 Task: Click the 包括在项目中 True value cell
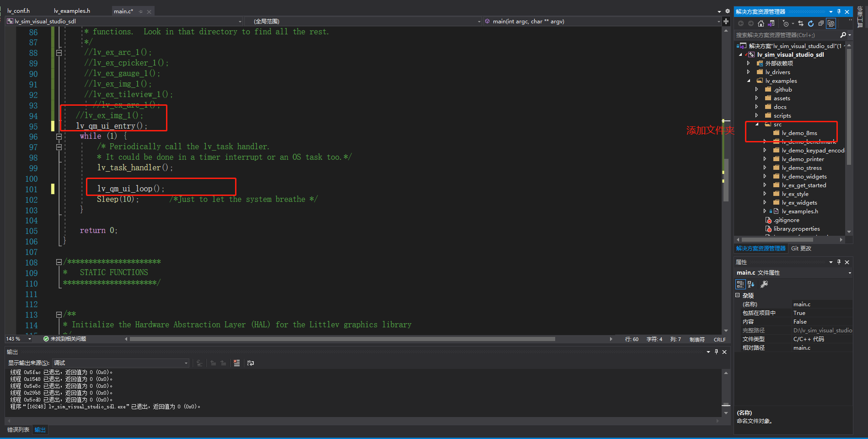[822, 313]
